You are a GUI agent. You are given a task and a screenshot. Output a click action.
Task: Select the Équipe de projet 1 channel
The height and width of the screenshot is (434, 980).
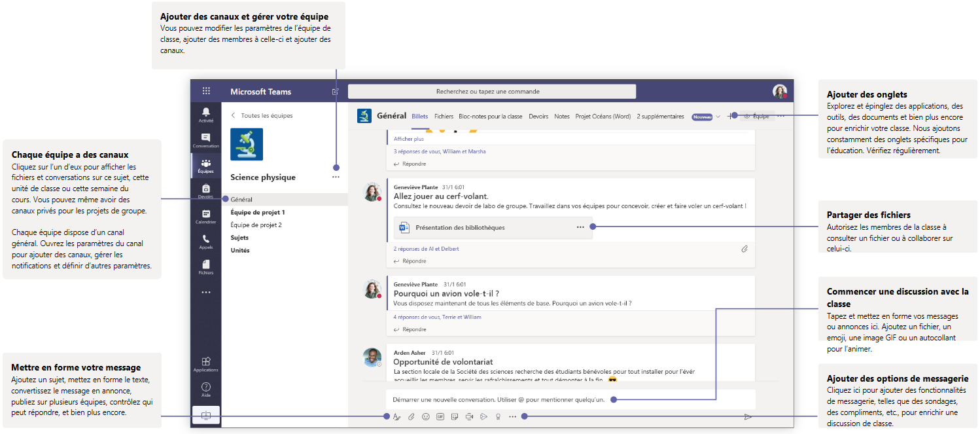(x=258, y=212)
